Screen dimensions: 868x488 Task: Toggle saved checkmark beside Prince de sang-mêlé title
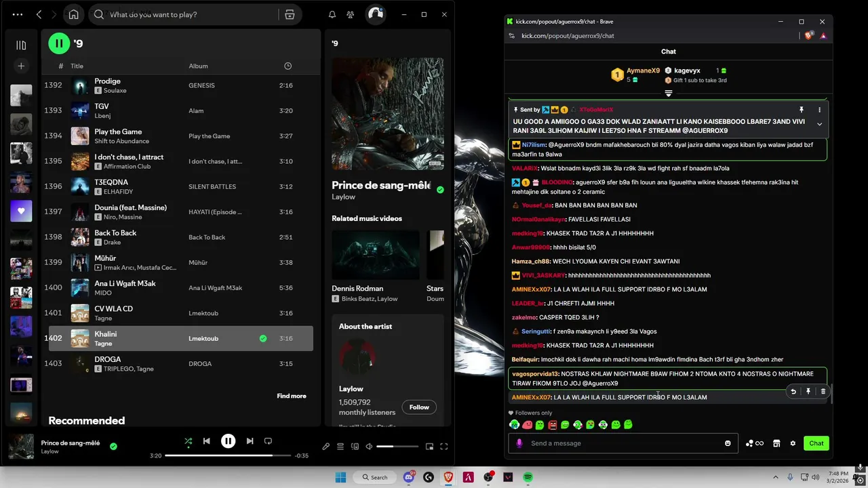[440, 190]
